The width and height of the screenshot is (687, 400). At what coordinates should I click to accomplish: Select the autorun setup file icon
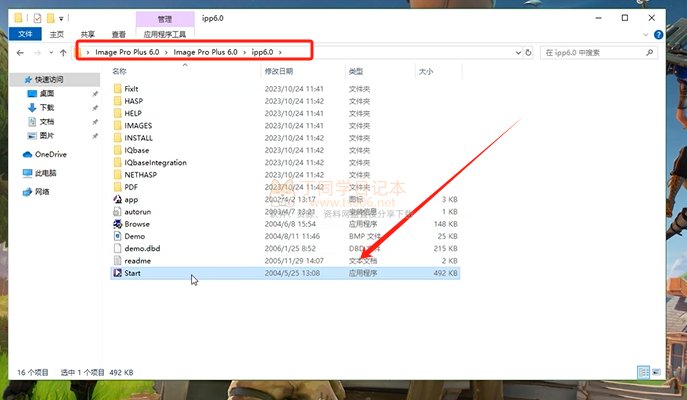117,212
